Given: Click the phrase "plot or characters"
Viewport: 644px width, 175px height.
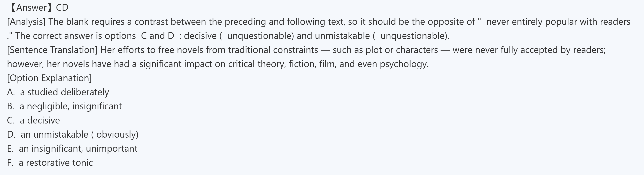Looking at the screenshot, I should pyautogui.click(x=402, y=50).
